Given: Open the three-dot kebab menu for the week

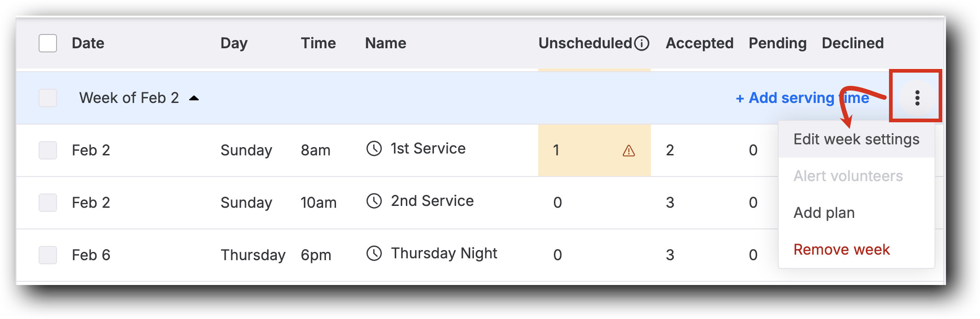Looking at the screenshot, I should pos(917,97).
